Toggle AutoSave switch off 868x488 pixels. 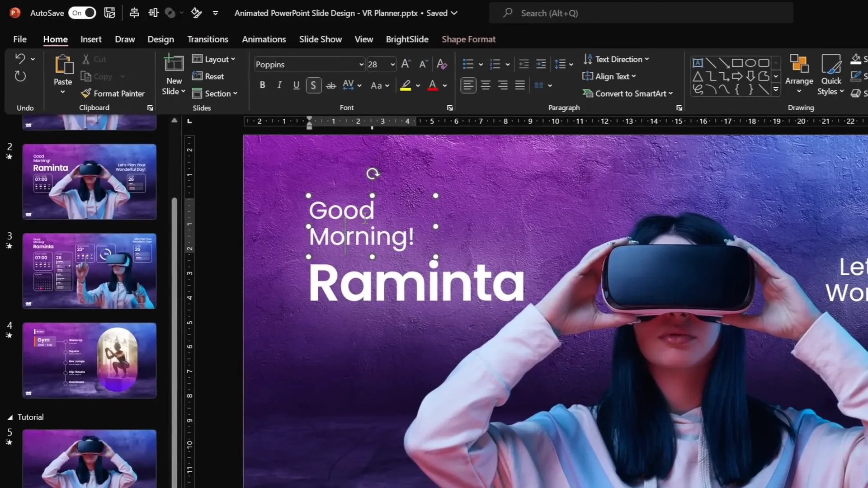tap(82, 13)
